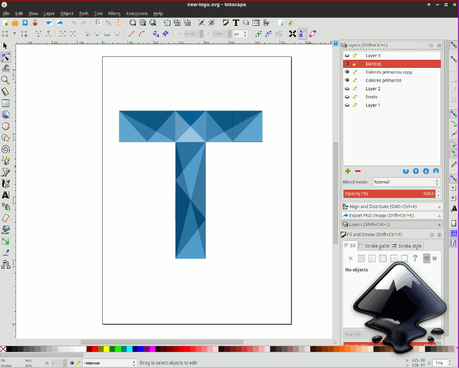Open the zoom percentage stepper

(x=450, y=363)
